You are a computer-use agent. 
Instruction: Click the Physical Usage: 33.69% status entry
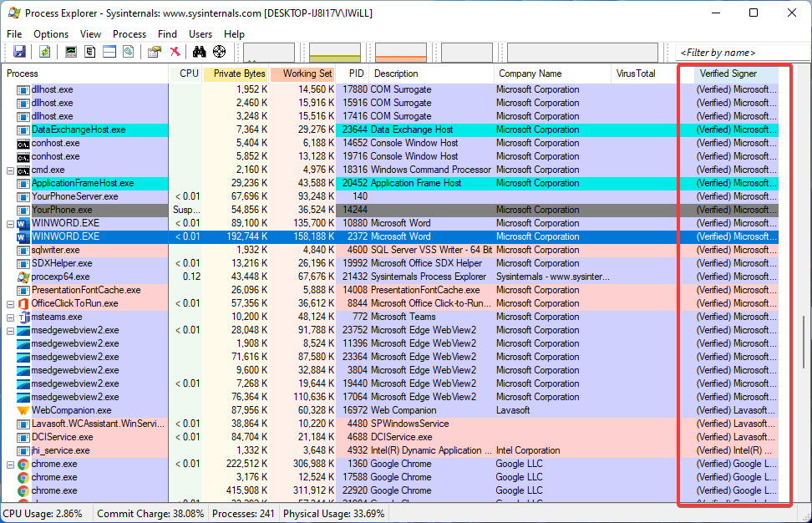334,514
